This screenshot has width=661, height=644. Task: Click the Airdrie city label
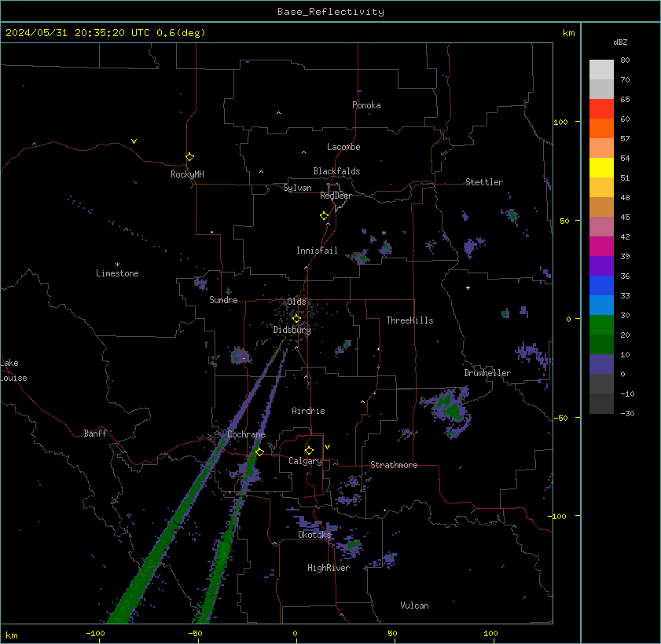(308, 411)
